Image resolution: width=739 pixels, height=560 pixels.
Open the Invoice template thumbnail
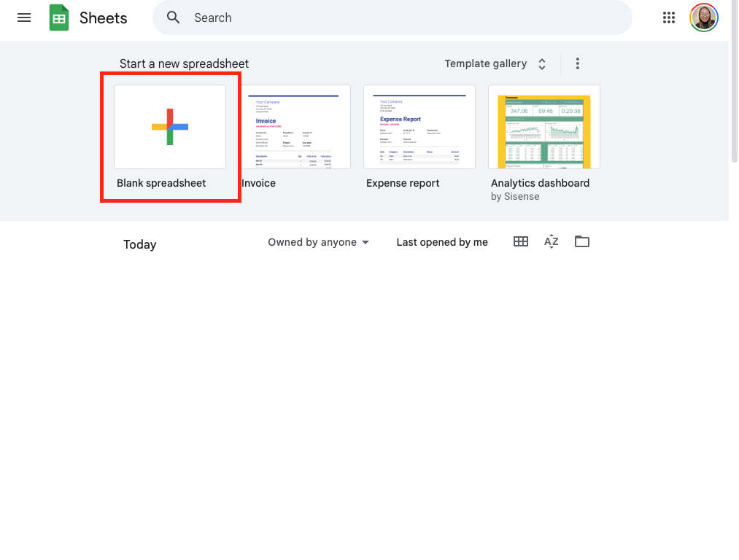pyautogui.click(x=296, y=127)
